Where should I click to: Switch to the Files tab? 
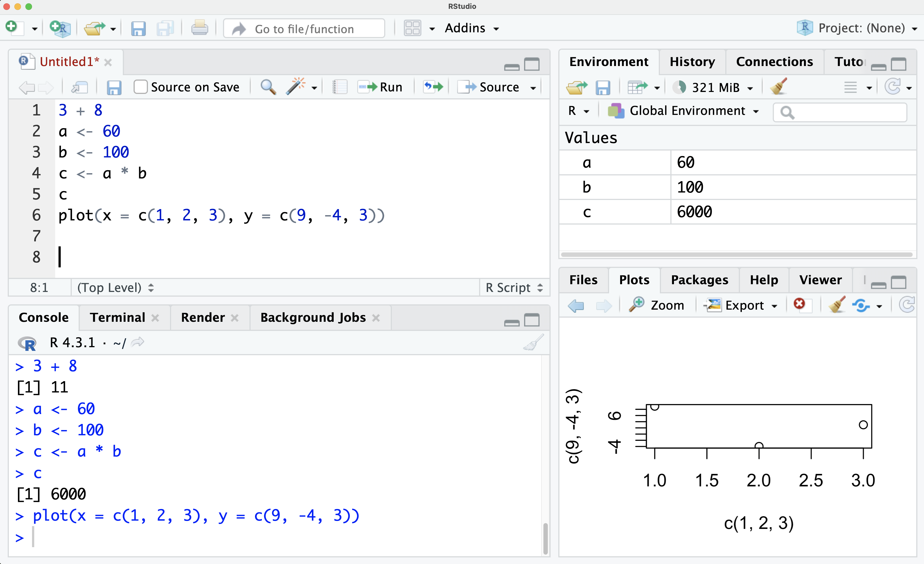coord(583,280)
